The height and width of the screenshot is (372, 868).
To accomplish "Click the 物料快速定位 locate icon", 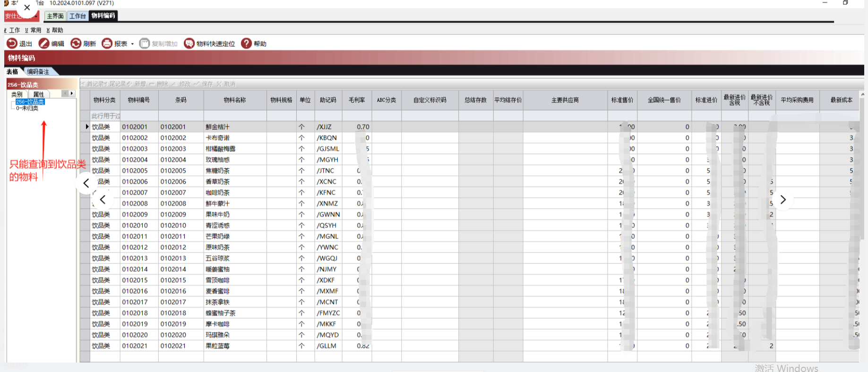I will tap(189, 43).
